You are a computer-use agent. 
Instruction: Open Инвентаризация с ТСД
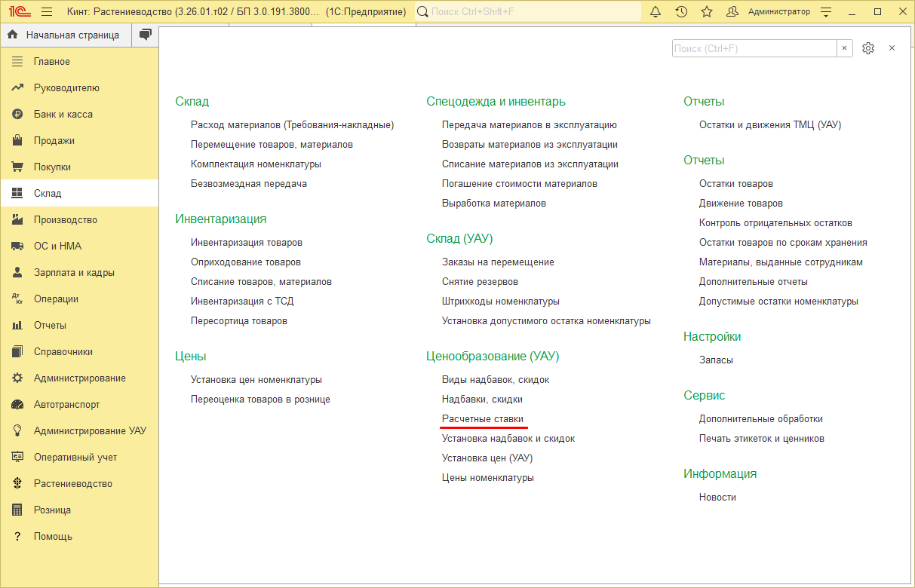(x=242, y=302)
